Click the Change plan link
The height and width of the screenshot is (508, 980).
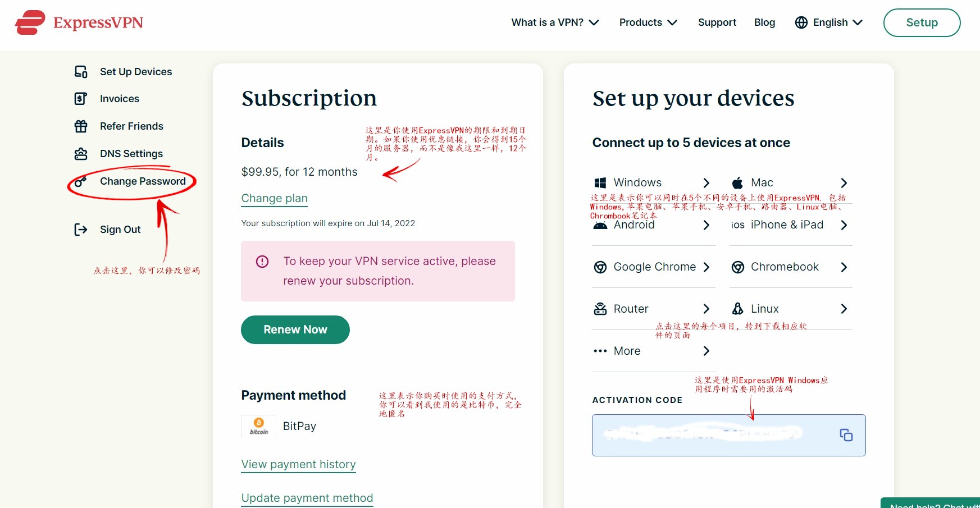coord(275,198)
